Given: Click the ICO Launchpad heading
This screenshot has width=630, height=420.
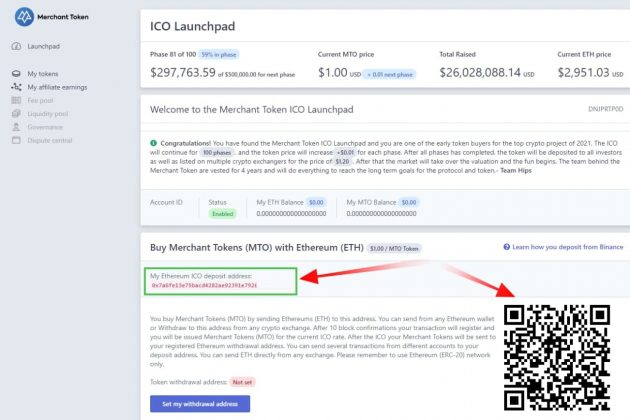Looking at the screenshot, I should pyautogui.click(x=192, y=27).
